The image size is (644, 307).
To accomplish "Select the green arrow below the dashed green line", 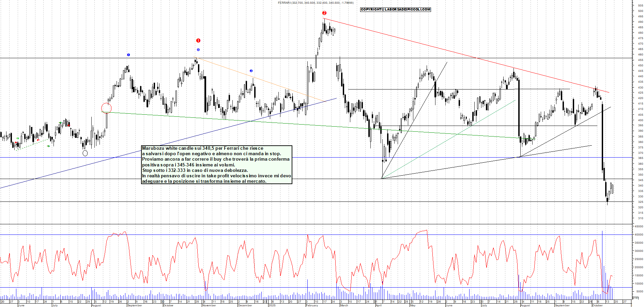I will 48,146.
